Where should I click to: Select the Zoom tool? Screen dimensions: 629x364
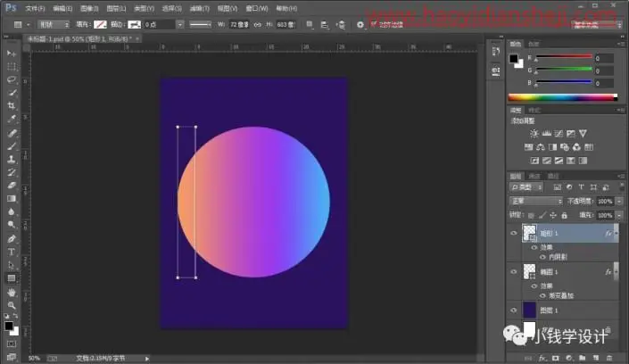[12, 306]
